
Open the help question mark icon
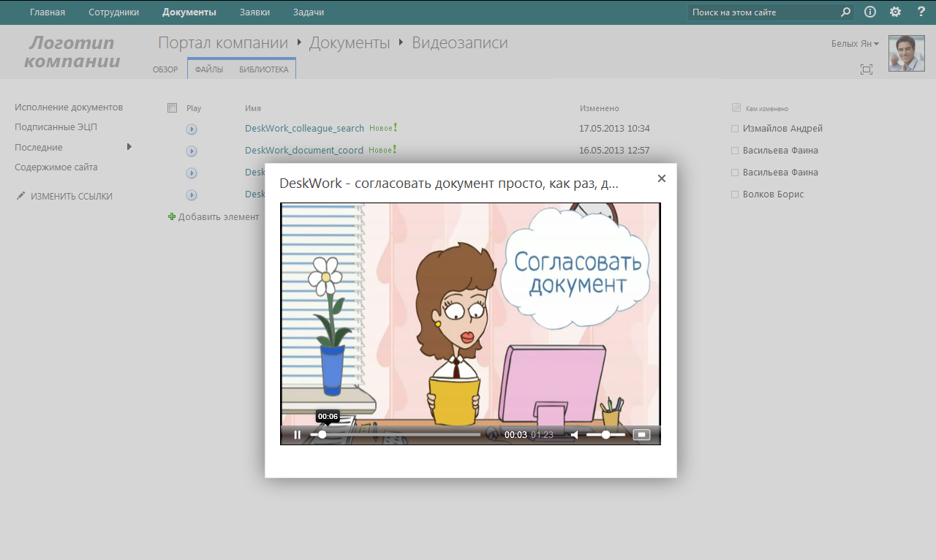pos(921,12)
